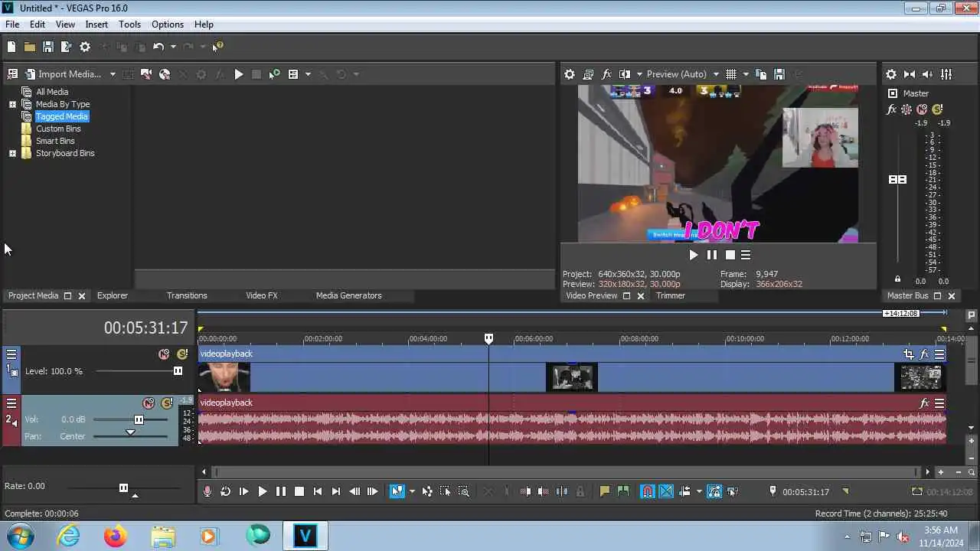The height and width of the screenshot is (551, 980).
Task: Toggle Loop Playback in transport bar
Action: (x=225, y=492)
